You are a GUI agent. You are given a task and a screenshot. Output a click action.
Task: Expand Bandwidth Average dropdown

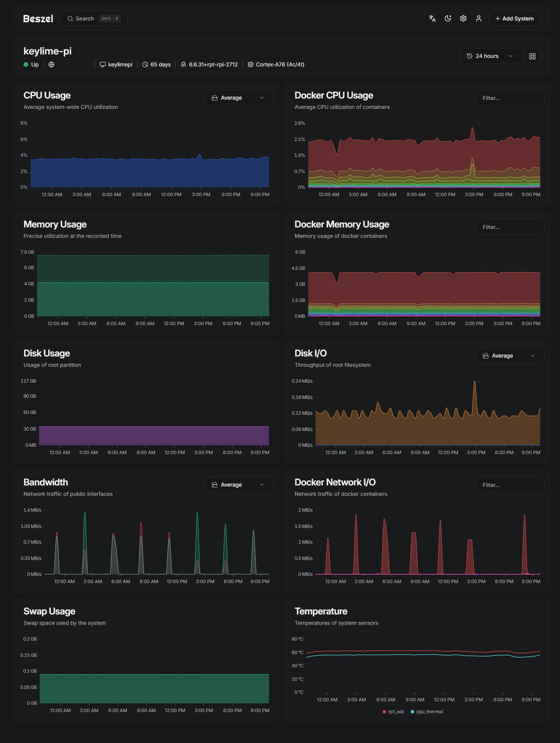pyautogui.click(x=238, y=485)
